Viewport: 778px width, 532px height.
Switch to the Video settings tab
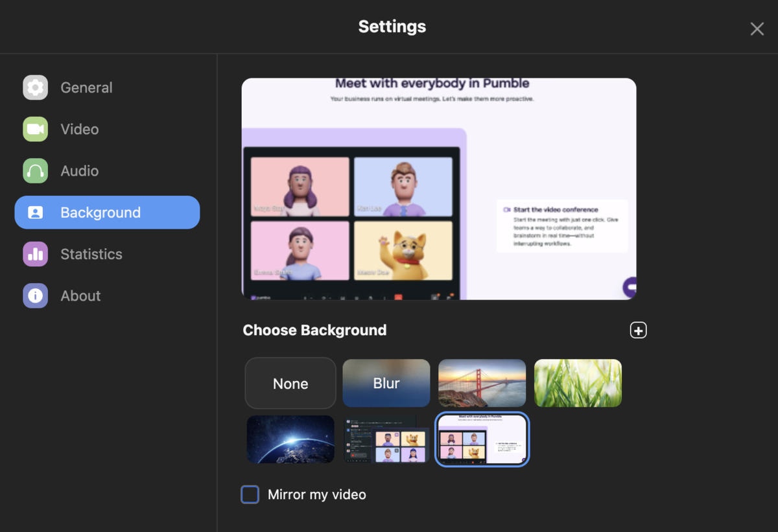107,129
